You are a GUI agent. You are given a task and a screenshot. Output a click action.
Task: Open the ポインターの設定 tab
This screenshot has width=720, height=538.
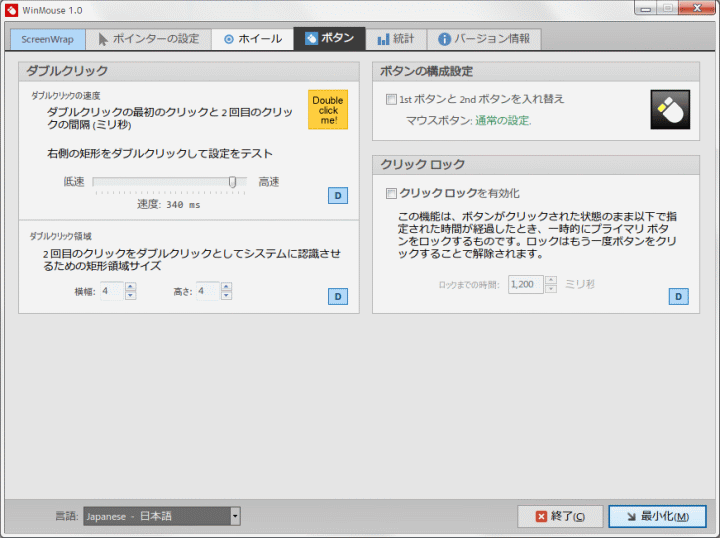[149, 39]
